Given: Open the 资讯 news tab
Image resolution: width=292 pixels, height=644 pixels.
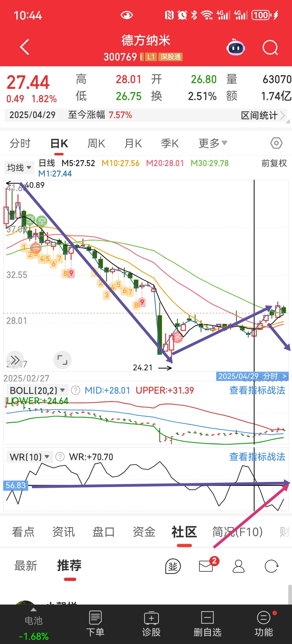Looking at the screenshot, I should click(x=64, y=532).
